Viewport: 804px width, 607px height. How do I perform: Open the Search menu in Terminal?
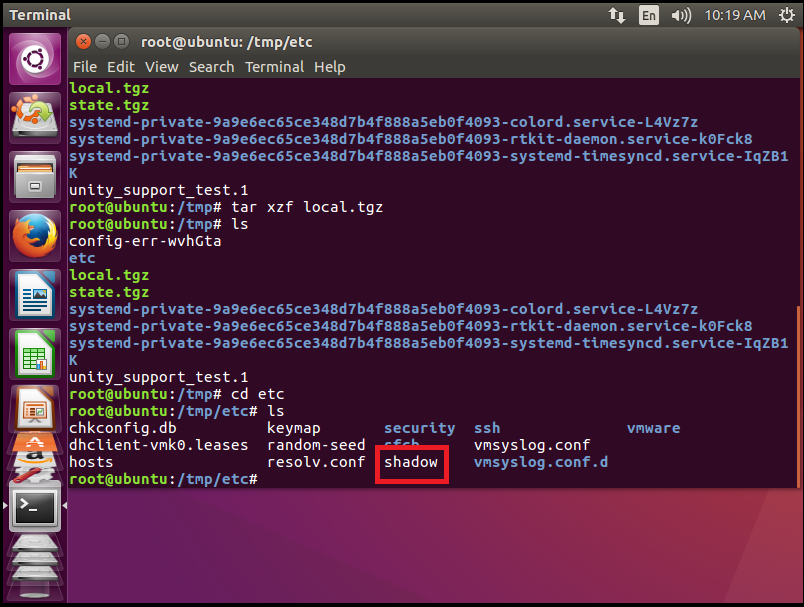point(211,67)
